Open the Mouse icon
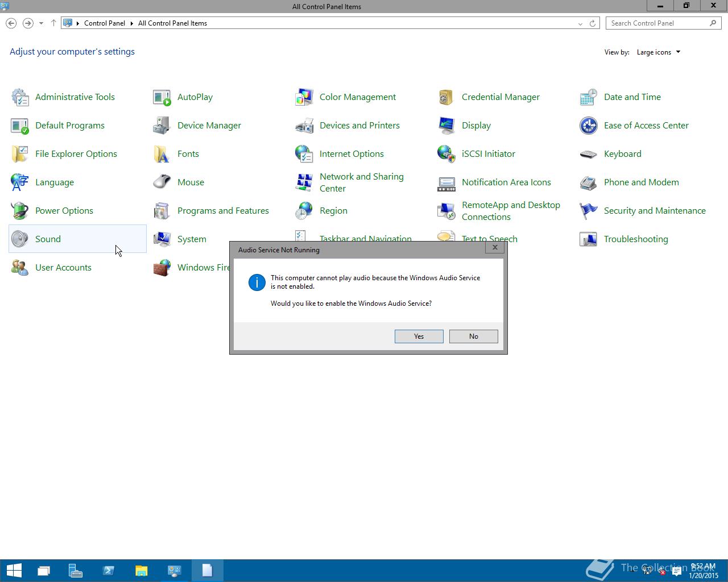 coord(162,182)
